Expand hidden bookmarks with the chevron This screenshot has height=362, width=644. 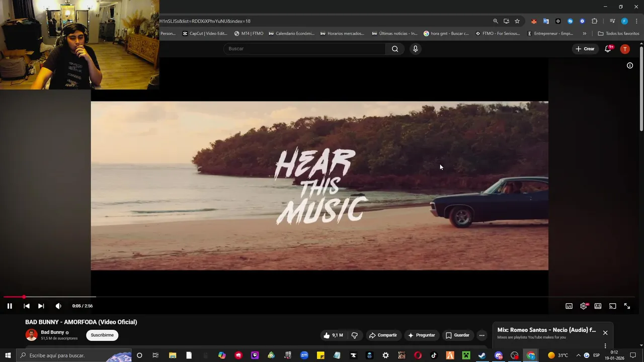[584, 34]
